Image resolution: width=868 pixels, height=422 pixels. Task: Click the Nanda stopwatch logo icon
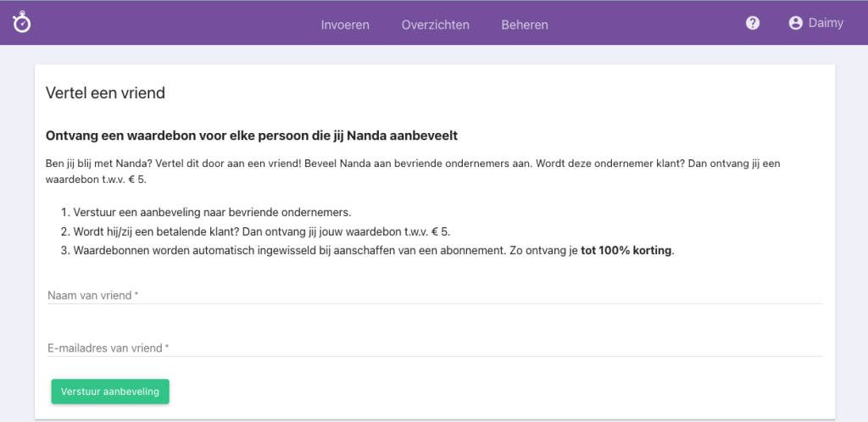[22, 23]
